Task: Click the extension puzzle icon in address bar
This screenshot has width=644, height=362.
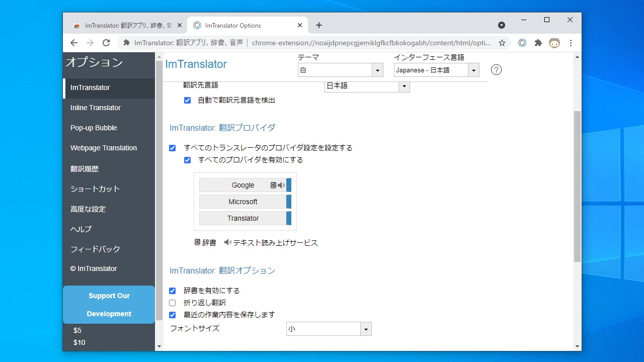Action: point(126,43)
